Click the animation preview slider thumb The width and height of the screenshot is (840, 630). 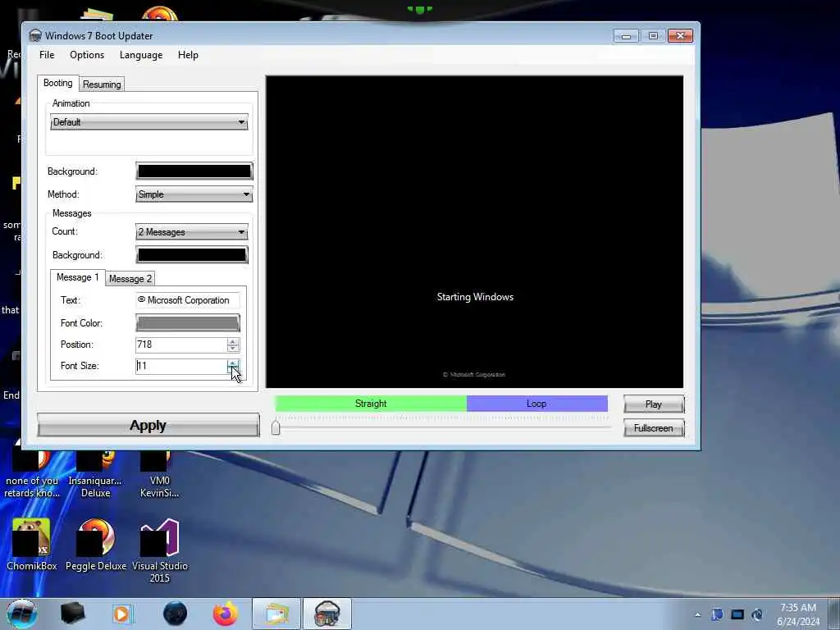point(276,427)
